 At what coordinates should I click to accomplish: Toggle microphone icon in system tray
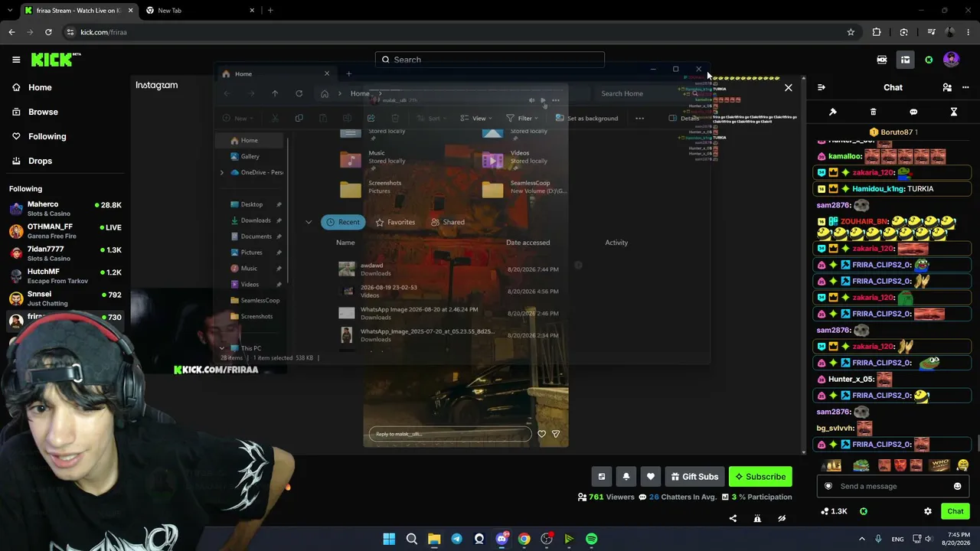878,539
